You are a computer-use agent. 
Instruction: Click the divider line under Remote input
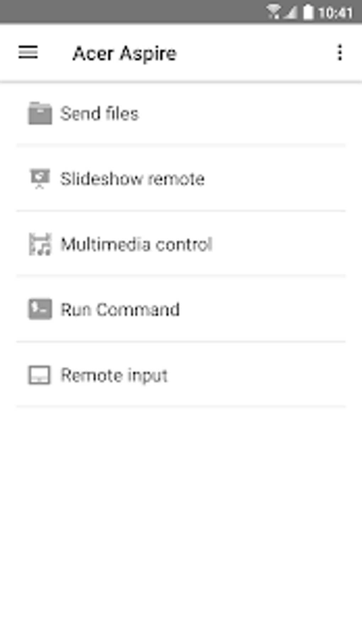point(181,407)
